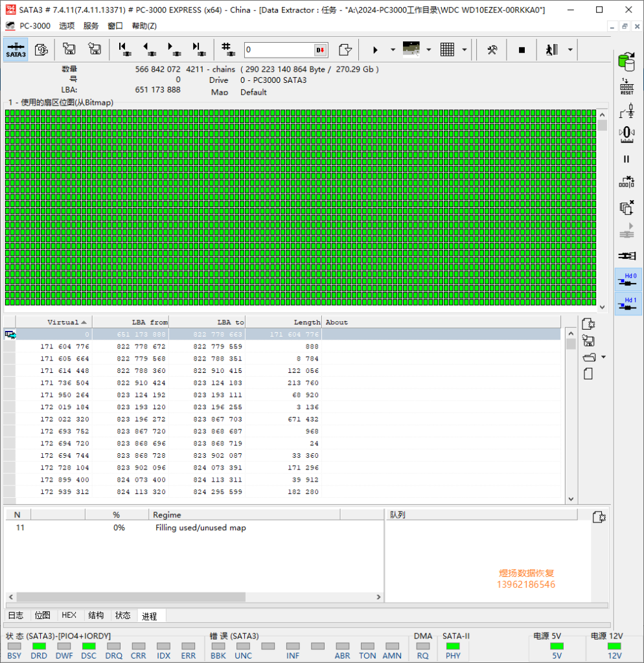Viewport: 644px width, 663px height.
Task: Switch to the HEX tab
Action: (x=69, y=615)
